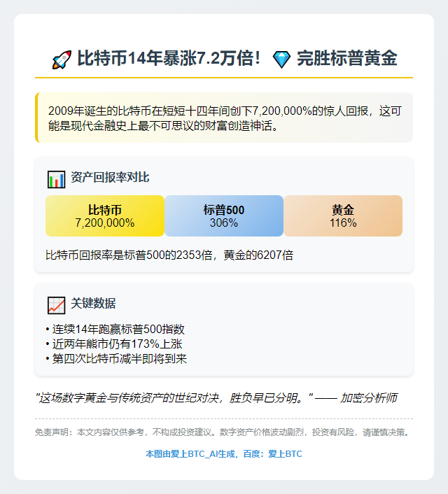Image resolution: width=448 pixels, height=494 pixels.
Task: Click the italic quote by 加密分析师
Action: tap(216, 398)
